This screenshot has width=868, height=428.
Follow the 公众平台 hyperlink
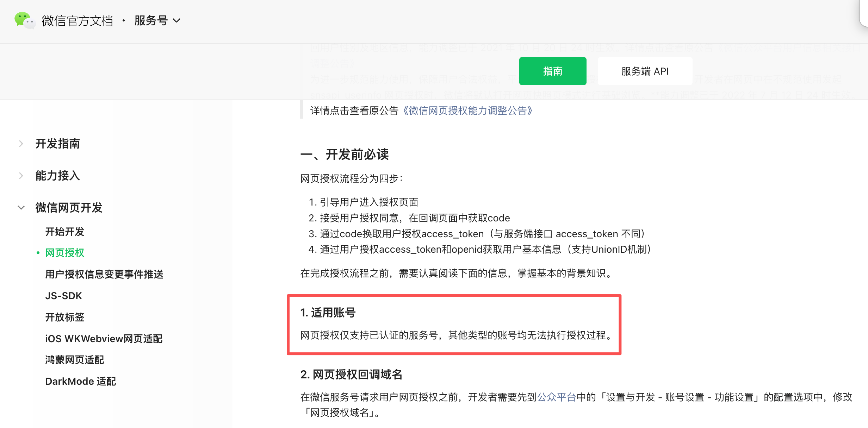point(557,397)
